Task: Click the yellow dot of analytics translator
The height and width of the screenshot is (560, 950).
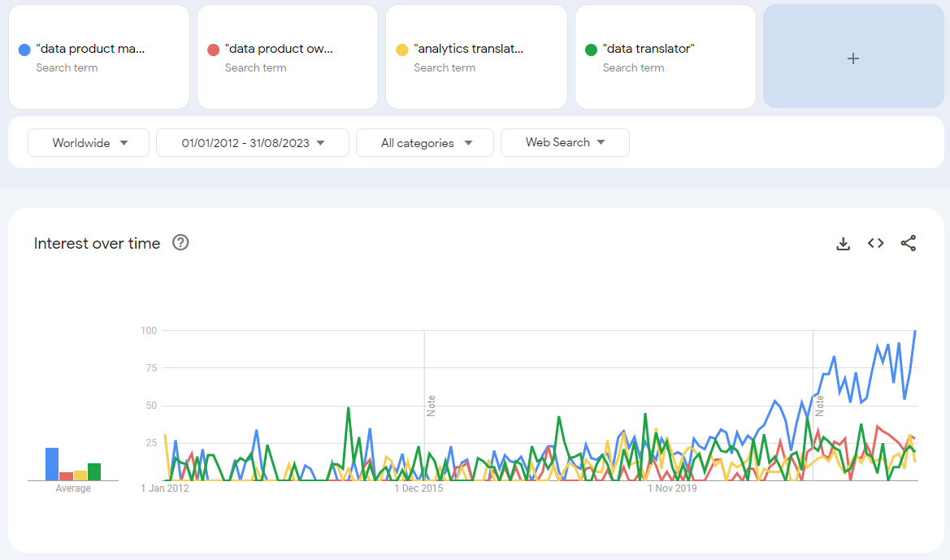Action: click(401, 50)
